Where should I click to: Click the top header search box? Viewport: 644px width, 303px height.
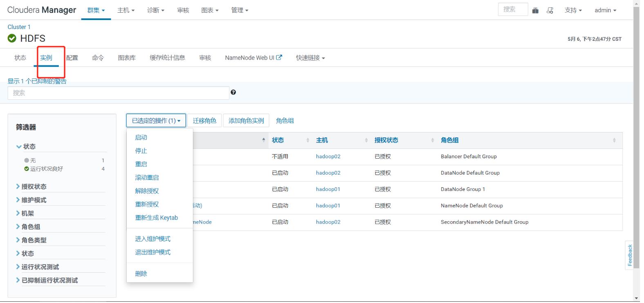(x=513, y=9)
